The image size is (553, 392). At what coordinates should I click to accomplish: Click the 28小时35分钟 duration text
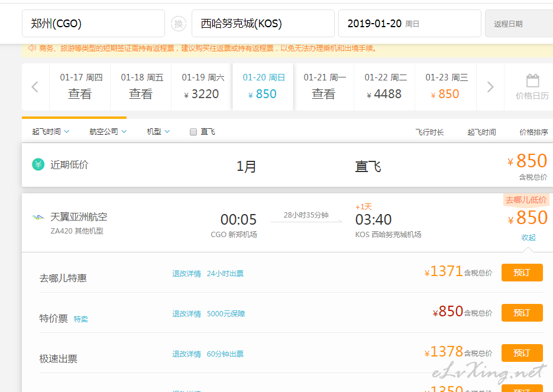306,215
